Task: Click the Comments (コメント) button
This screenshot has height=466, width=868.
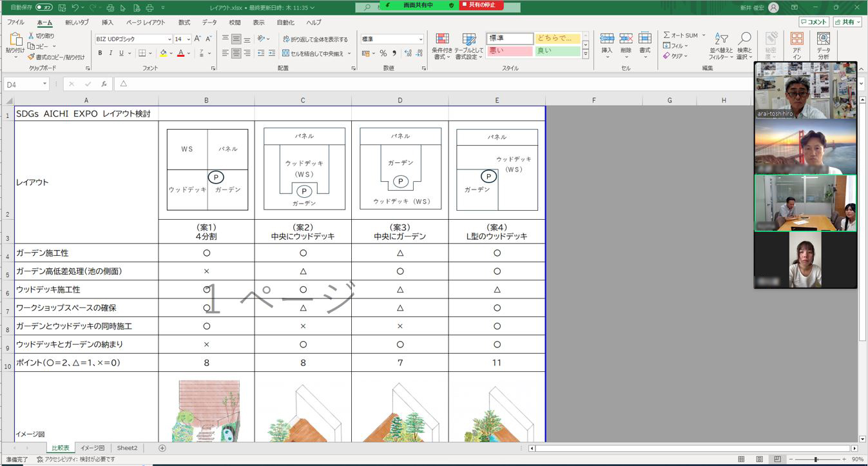Action: [x=814, y=22]
